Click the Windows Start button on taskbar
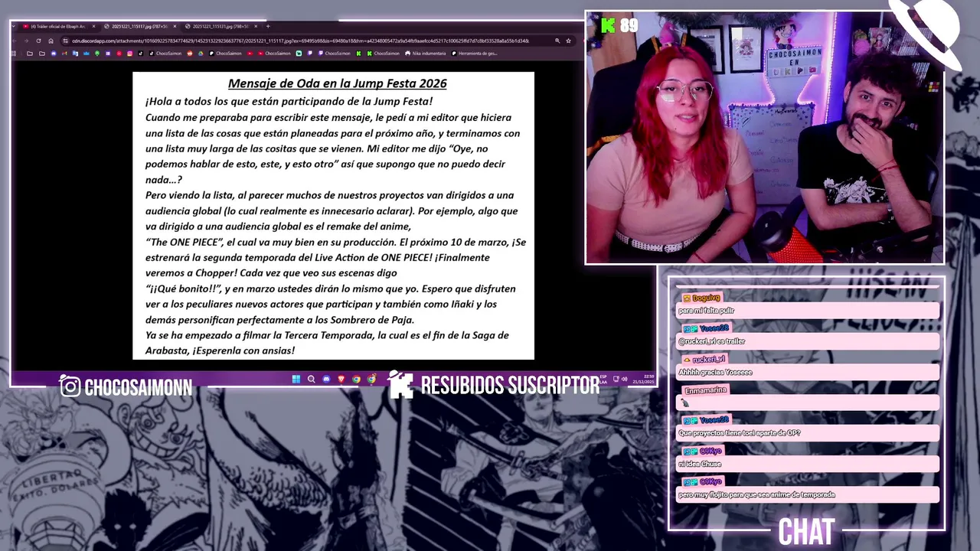Image resolution: width=980 pixels, height=551 pixels. click(296, 379)
